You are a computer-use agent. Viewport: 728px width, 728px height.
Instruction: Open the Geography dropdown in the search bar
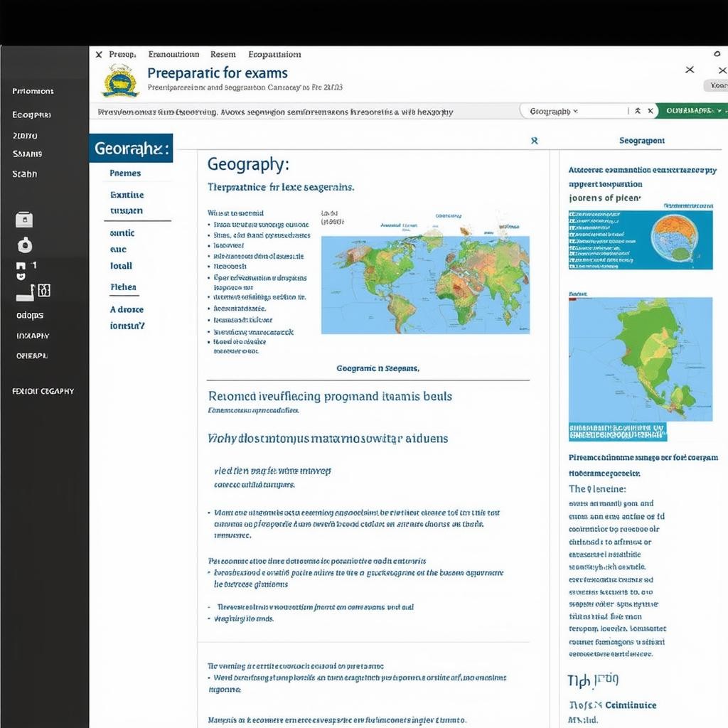tap(554, 112)
